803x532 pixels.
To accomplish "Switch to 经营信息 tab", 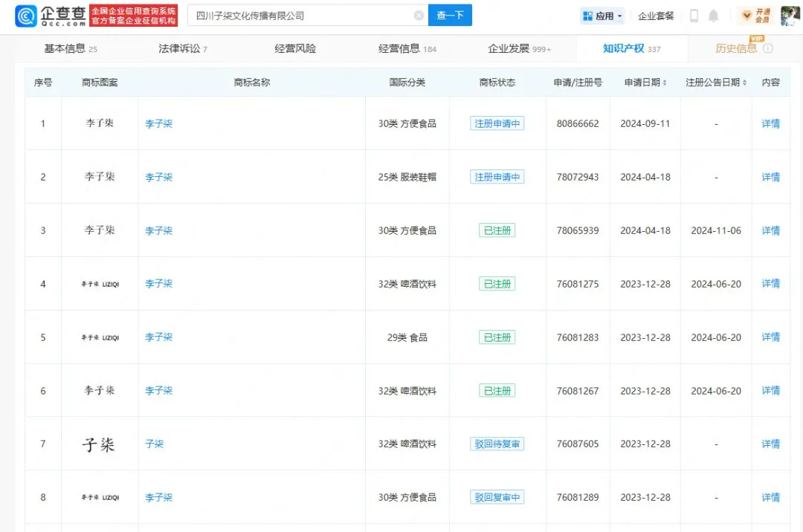I will coord(407,48).
